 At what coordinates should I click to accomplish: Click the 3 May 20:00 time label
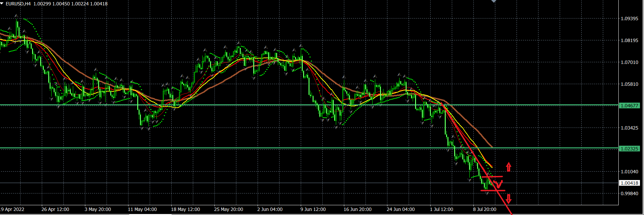(98, 209)
